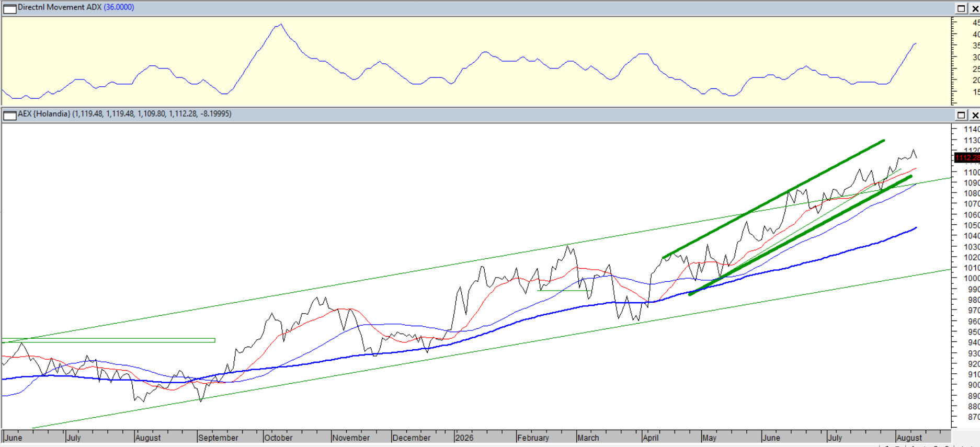Viewport: 980px width, 447px height.
Task: Click the December label on the date axis
Action: pyautogui.click(x=412, y=438)
